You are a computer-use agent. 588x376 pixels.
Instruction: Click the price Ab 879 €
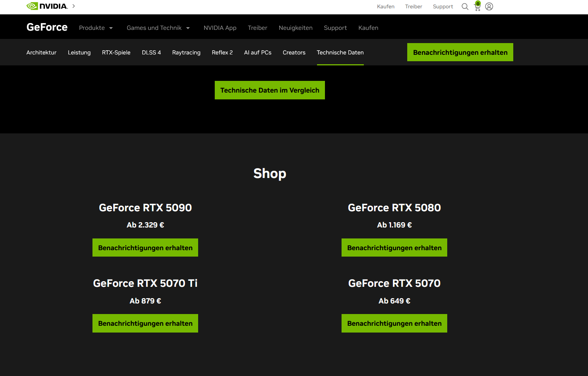145,301
